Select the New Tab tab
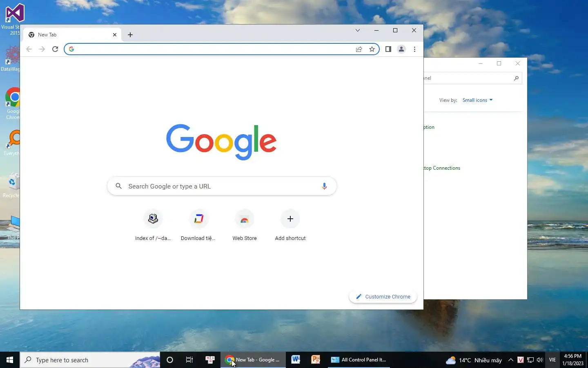Screen dimensions: 588x368 click(x=73, y=35)
